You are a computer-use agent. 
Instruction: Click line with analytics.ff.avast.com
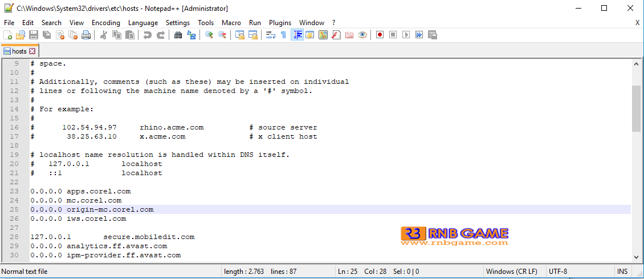(x=330, y=246)
